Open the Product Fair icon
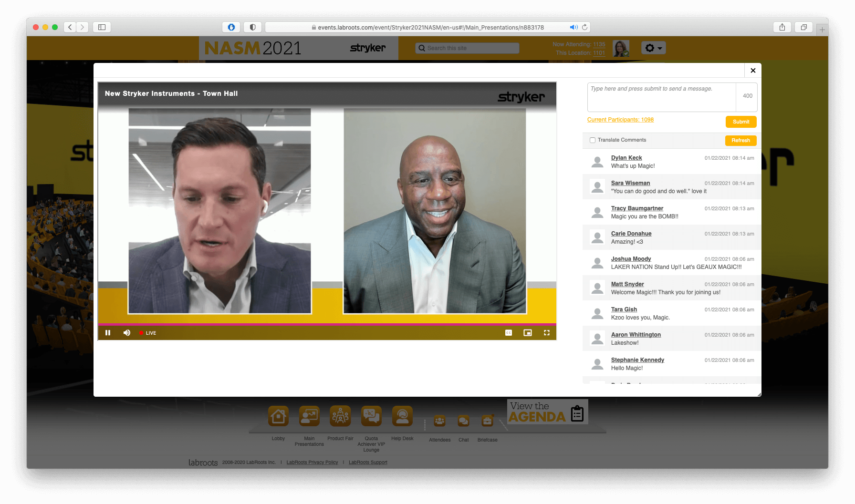Viewport: 855px width, 504px height. pyautogui.click(x=340, y=417)
